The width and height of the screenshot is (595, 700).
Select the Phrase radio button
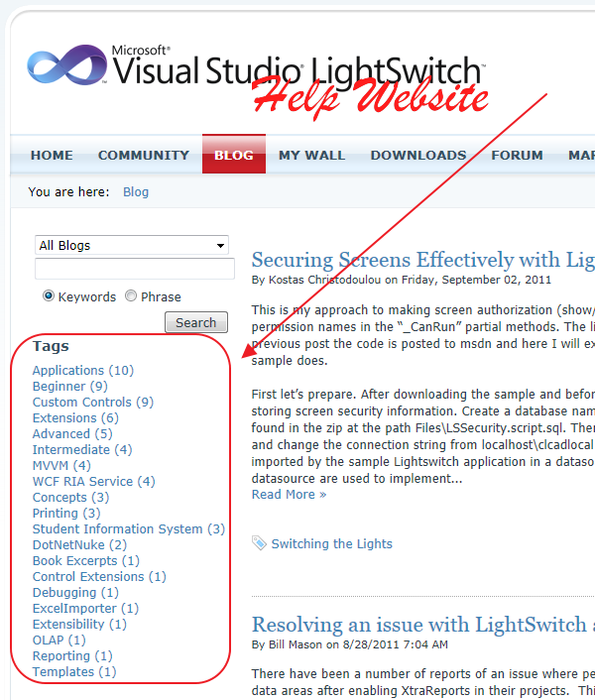click(x=130, y=295)
